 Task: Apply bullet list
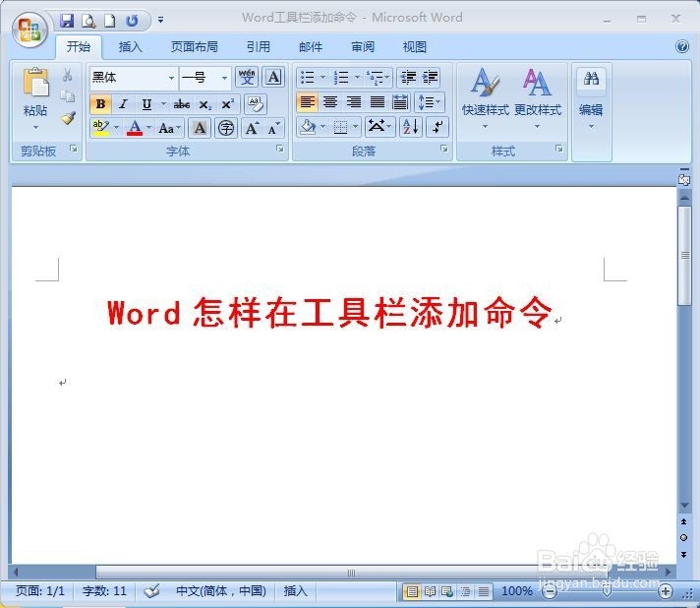(x=307, y=78)
